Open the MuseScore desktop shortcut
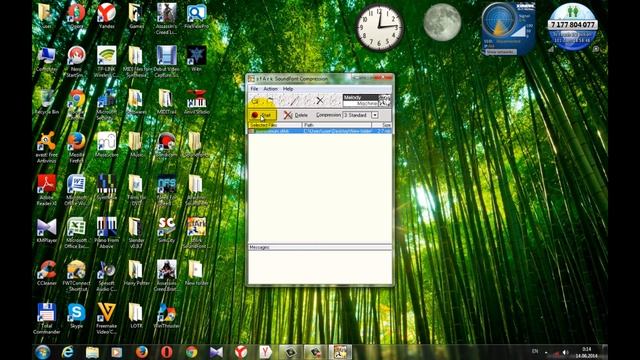 [x=106, y=145]
